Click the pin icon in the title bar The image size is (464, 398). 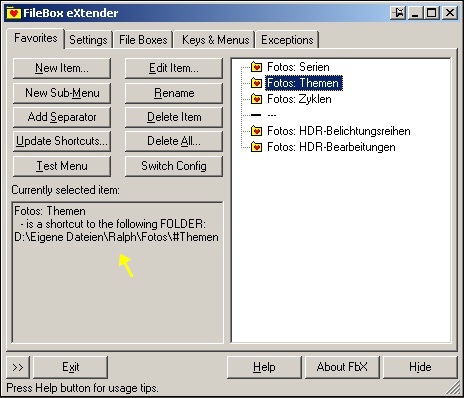pyautogui.click(x=398, y=13)
